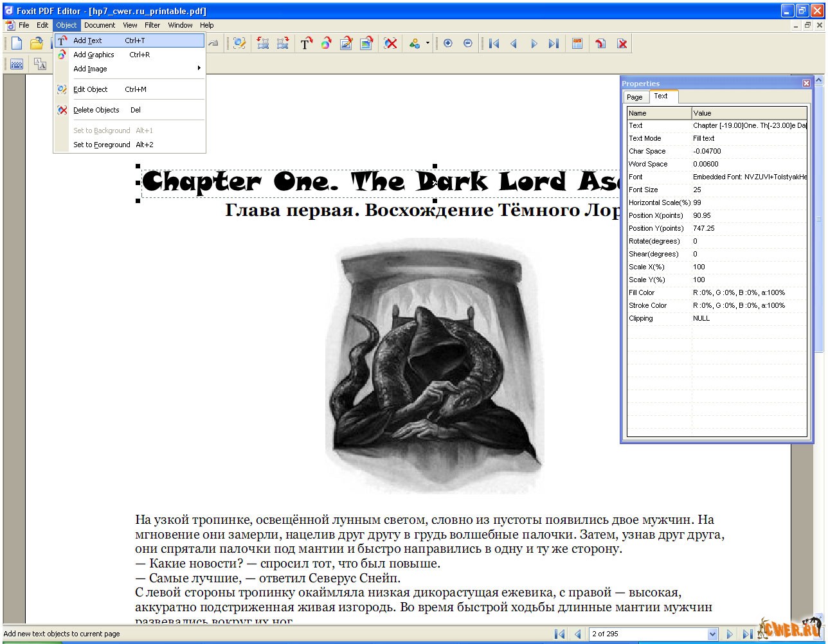
Task: Click the Delete Objects red X toolbar icon
Action: [390, 43]
